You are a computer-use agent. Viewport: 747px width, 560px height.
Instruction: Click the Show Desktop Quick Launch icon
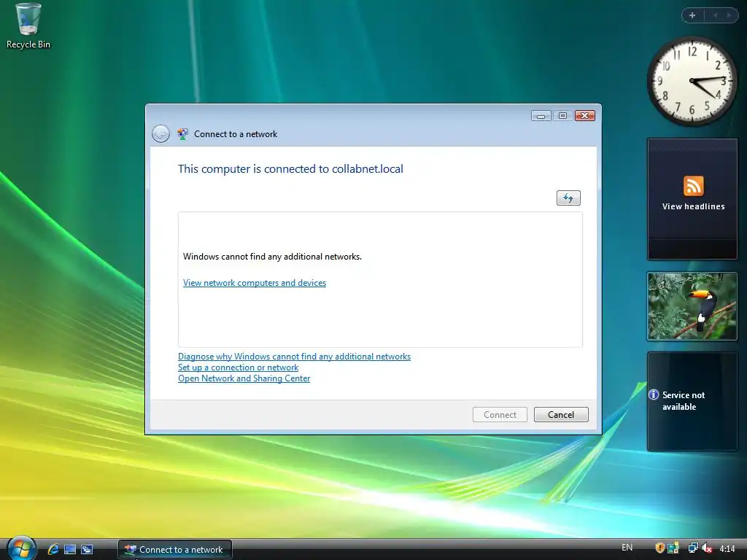pyautogui.click(x=70, y=549)
